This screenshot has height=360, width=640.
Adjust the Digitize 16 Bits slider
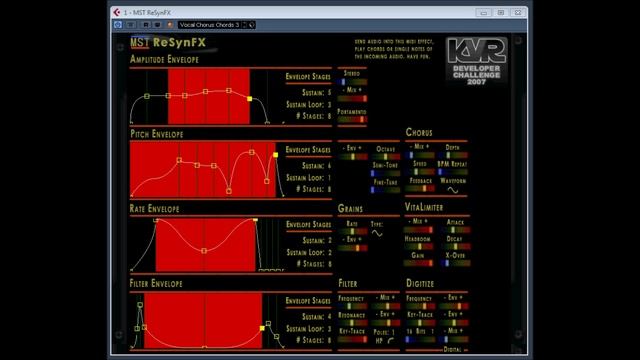pos(420,339)
